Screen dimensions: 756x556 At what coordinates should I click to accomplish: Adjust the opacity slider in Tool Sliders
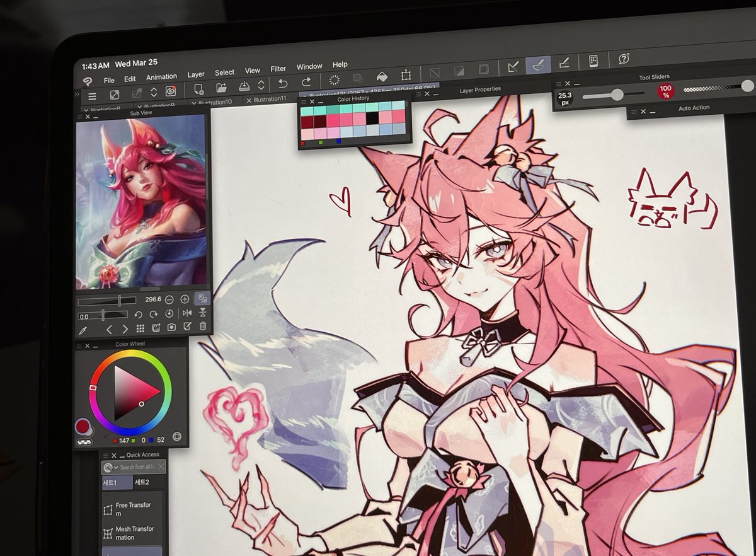point(718,87)
